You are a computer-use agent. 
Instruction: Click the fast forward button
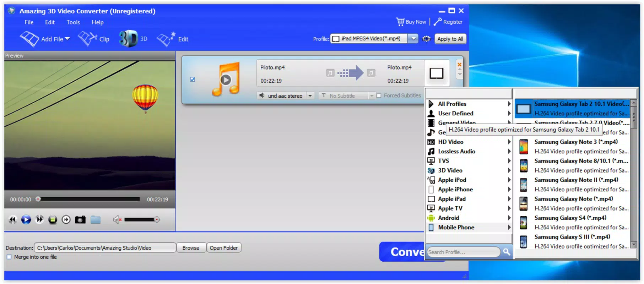[39, 220]
